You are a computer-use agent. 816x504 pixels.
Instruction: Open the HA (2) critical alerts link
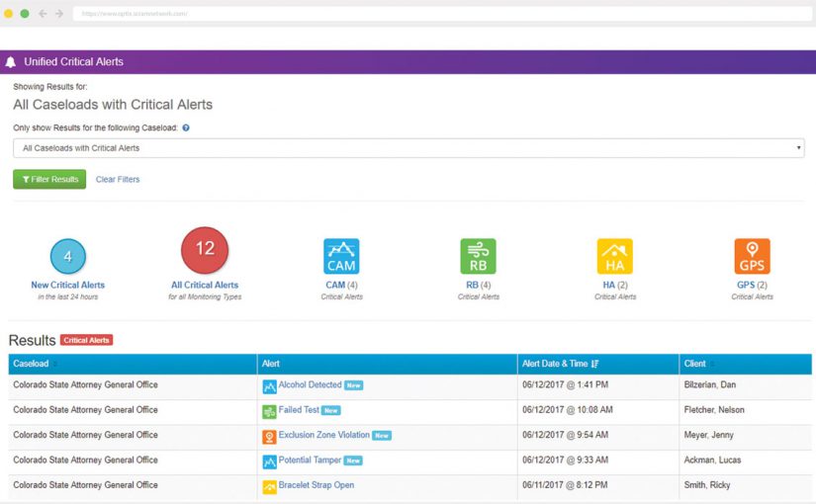pos(615,285)
